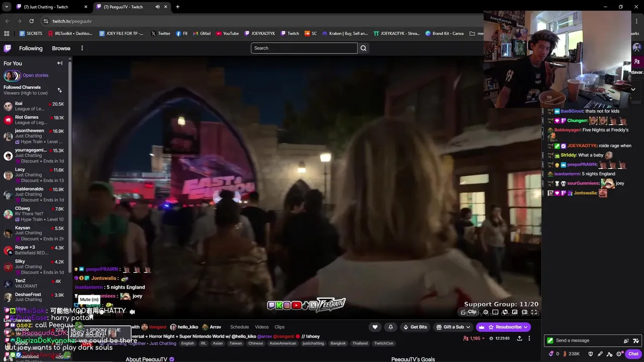Viewport: 644px width, 362px height.
Task: Toggle theatre mode on player
Action: coord(524,312)
